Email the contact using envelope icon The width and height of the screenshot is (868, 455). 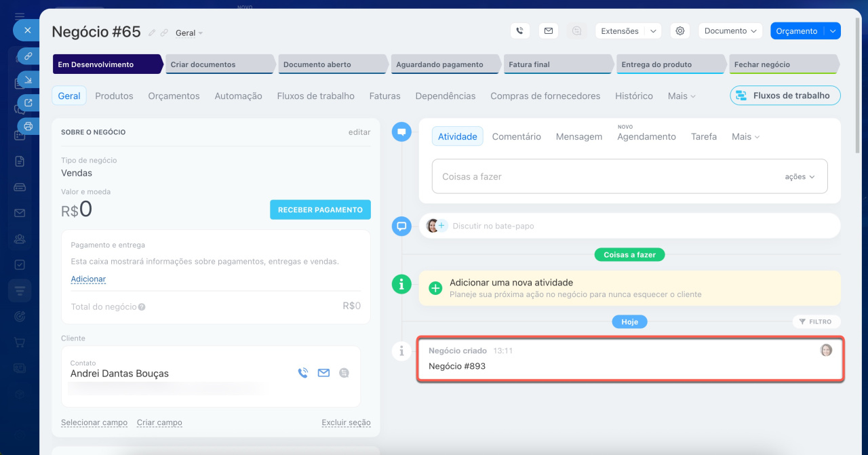tap(323, 373)
